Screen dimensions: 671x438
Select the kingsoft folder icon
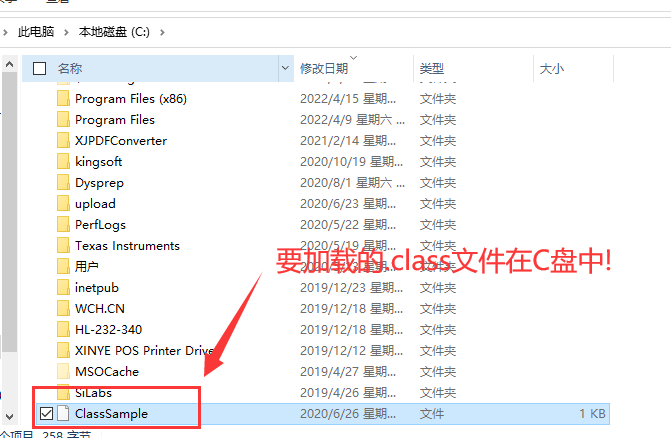point(63,161)
